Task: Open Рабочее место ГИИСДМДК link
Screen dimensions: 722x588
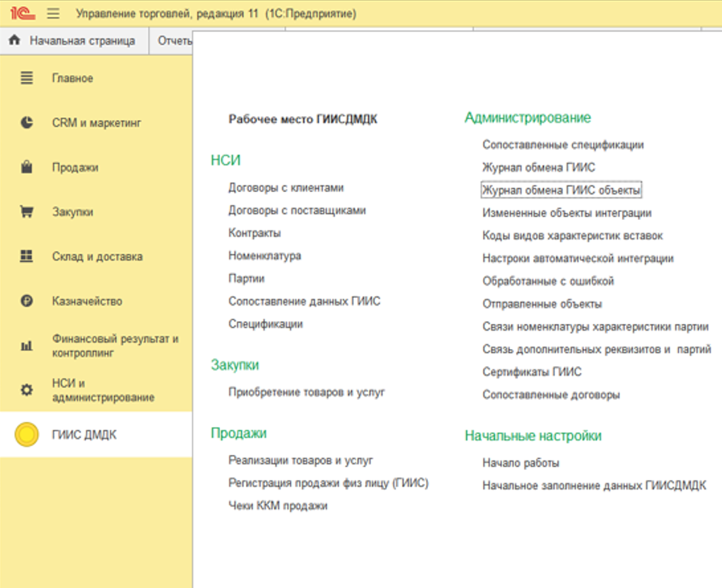Action: pyautogui.click(x=302, y=120)
